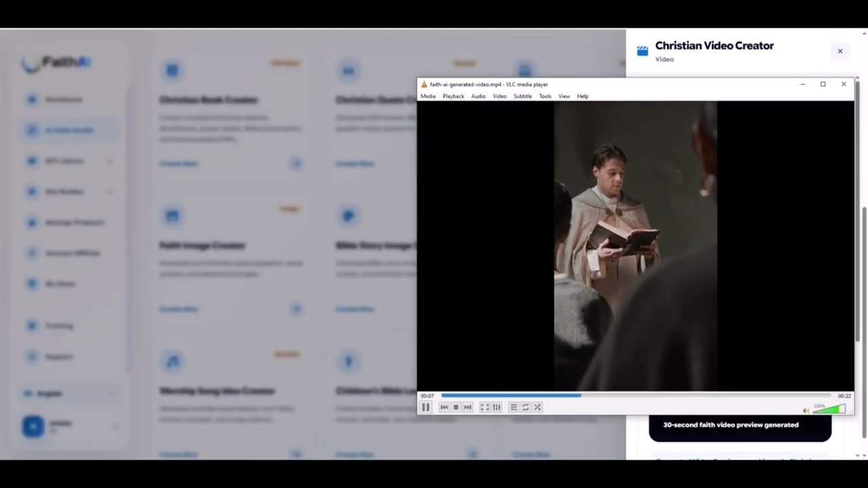Click the user avatar in sidebar
The height and width of the screenshot is (488, 868).
(x=33, y=426)
